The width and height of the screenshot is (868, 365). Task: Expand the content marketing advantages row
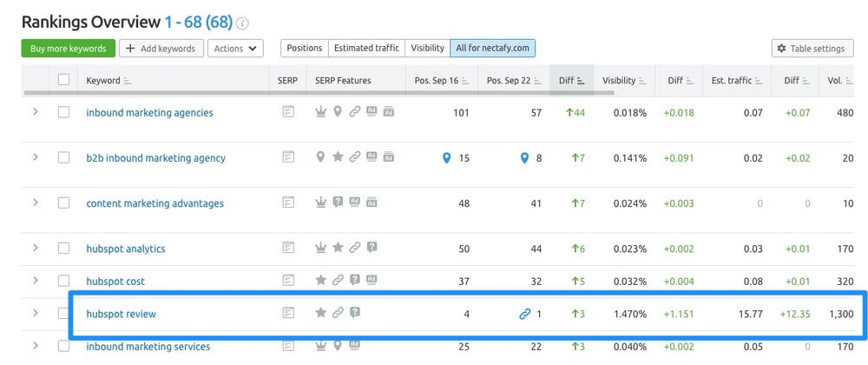[x=36, y=202]
